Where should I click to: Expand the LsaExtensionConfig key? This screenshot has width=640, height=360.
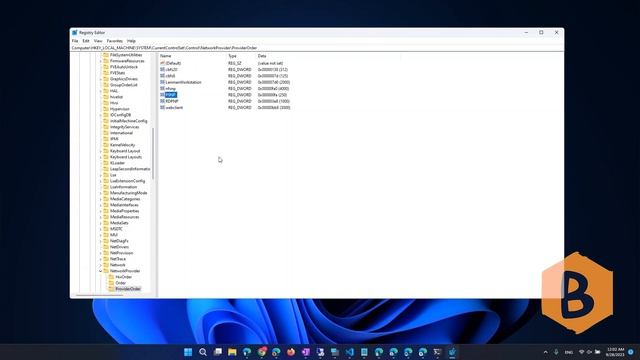[x=101, y=181]
